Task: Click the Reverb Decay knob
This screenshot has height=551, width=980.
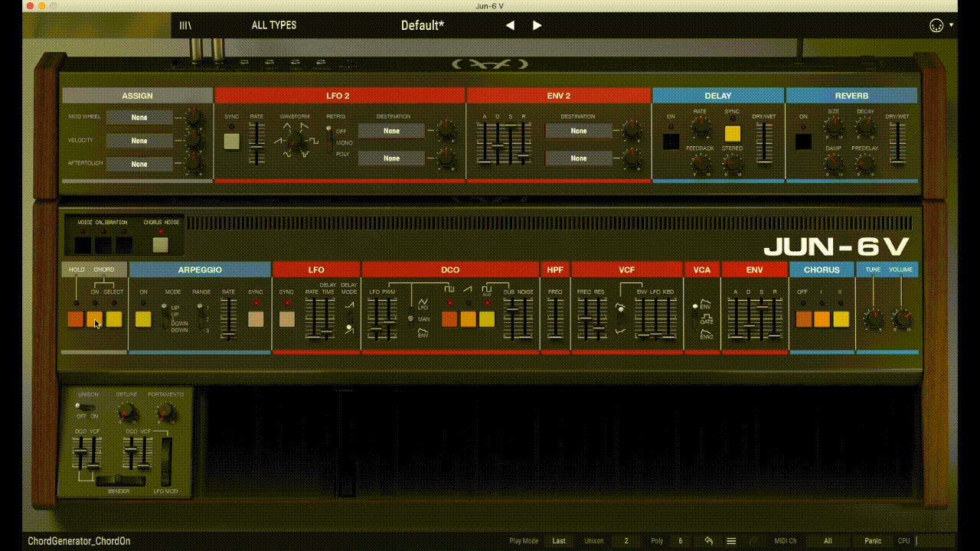Action: tap(865, 129)
